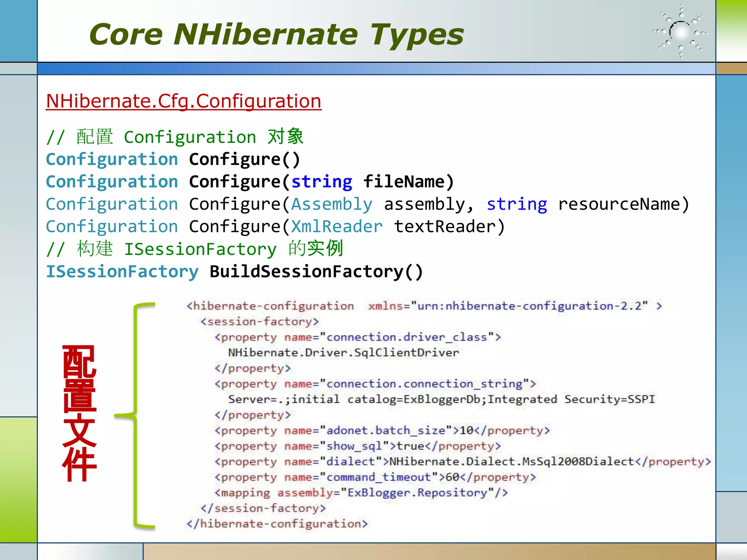Image resolution: width=747 pixels, height=560 pixels.
Task: Click the 'Configure(XmlReader textReader)' line
Action: pos(275,227)
